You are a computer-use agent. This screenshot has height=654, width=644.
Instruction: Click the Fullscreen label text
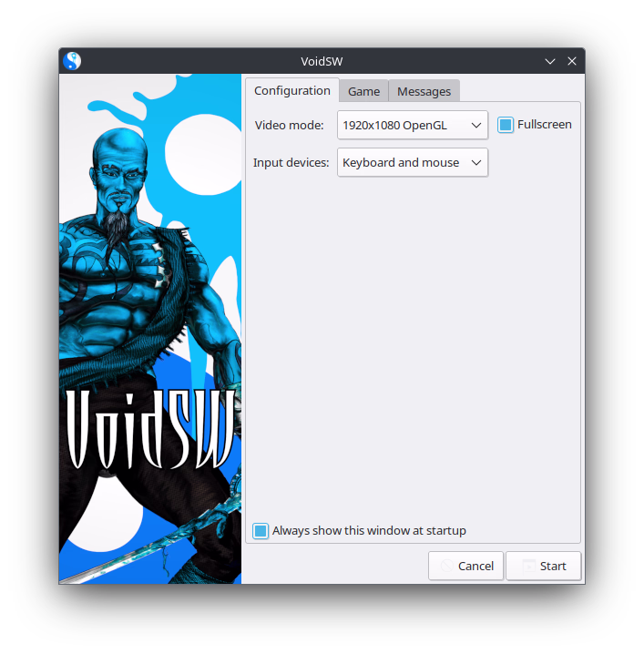tap(545, 125)
